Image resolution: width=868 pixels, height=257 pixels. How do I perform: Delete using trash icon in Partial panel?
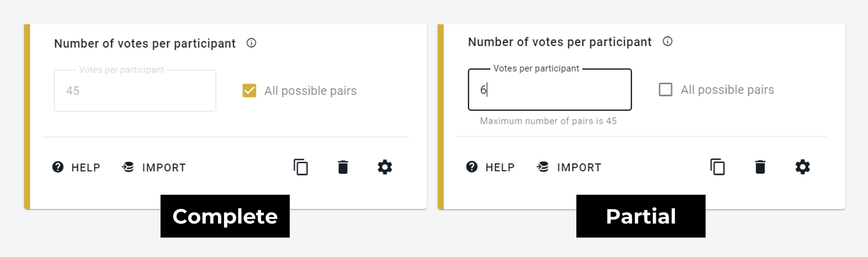[760, 167]
